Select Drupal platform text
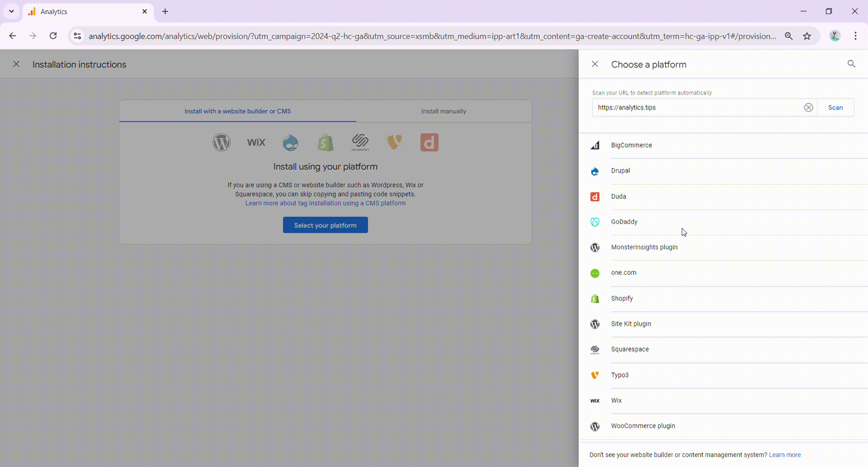The height and width of the screenshot is (467, 868). pos(620,171)
